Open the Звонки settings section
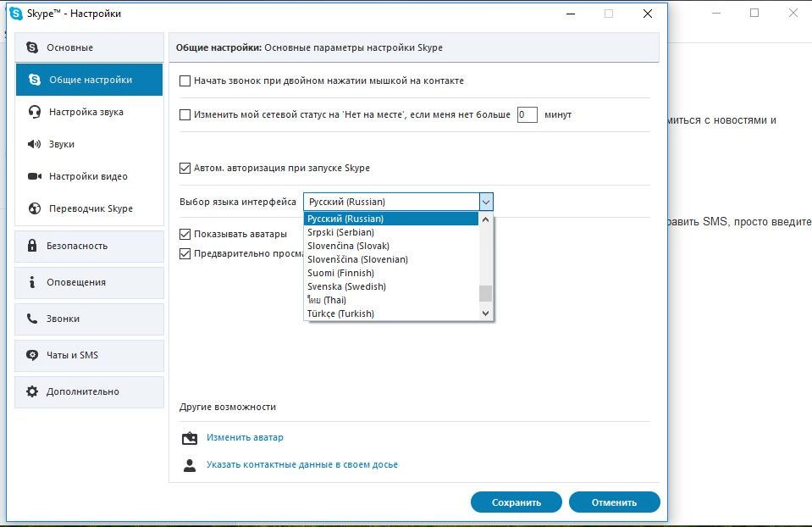 click(89, 319)
